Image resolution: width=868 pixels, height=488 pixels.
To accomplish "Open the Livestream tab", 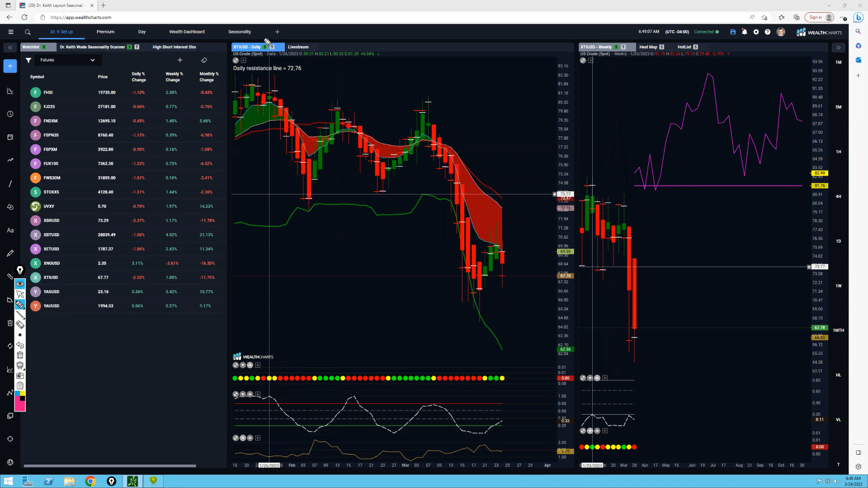I will (x=298, y=47).
